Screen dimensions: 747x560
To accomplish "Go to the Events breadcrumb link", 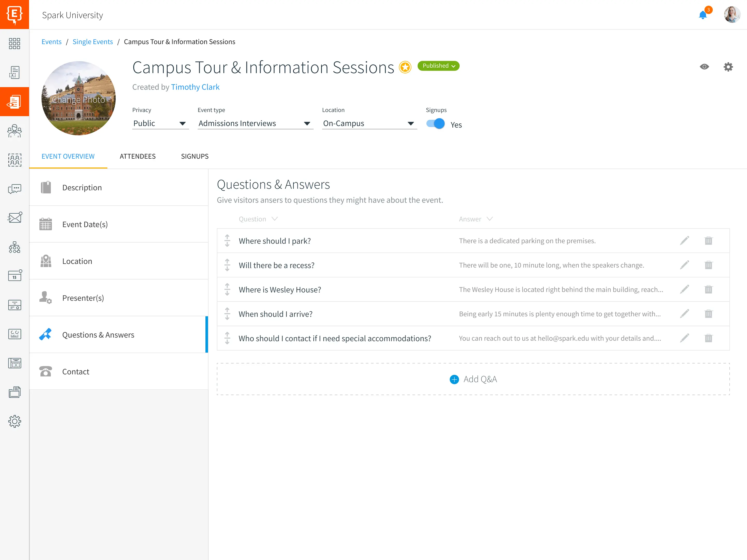I will pos(51,41).
